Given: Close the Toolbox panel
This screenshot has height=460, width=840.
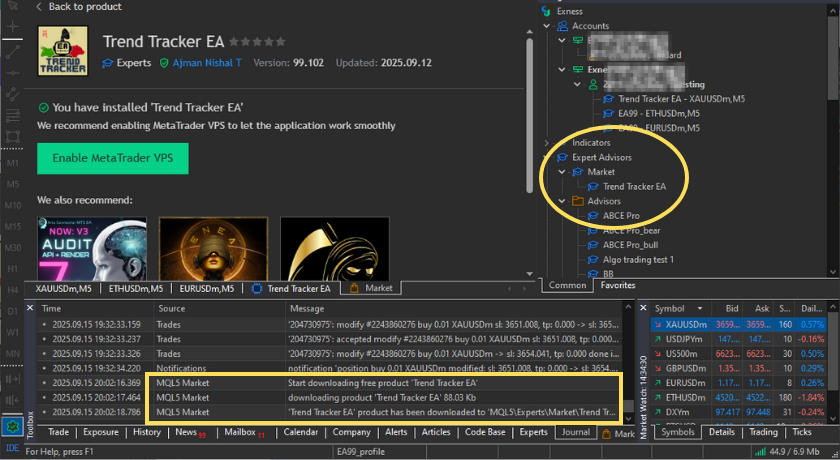Looking at the screenshot, I should tap(30, 308).
